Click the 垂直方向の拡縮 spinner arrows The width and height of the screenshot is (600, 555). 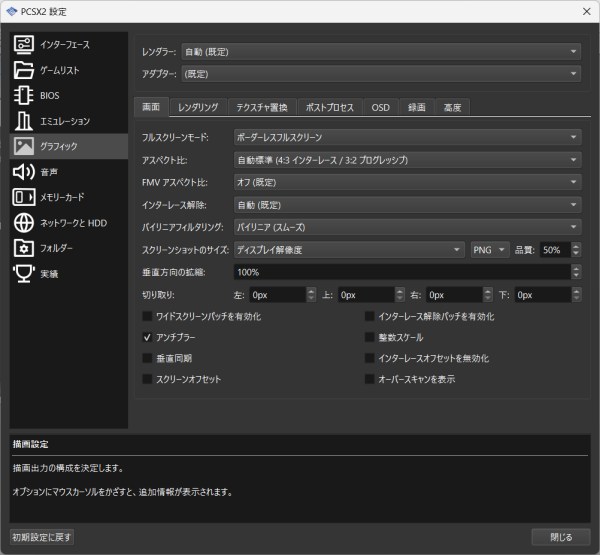576,273
